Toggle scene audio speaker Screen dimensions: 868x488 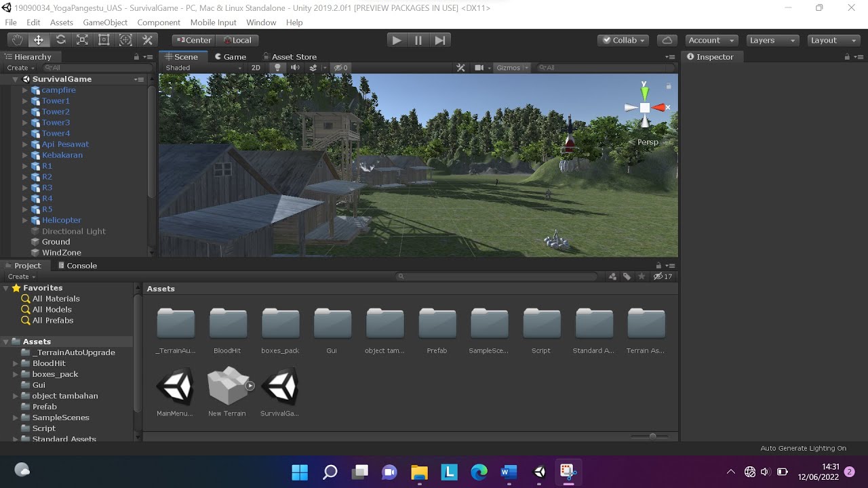(295, 68)
